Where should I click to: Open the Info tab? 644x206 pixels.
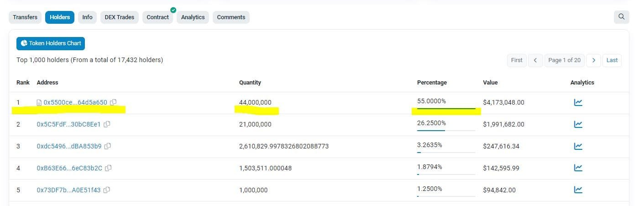tap(87, 17)
